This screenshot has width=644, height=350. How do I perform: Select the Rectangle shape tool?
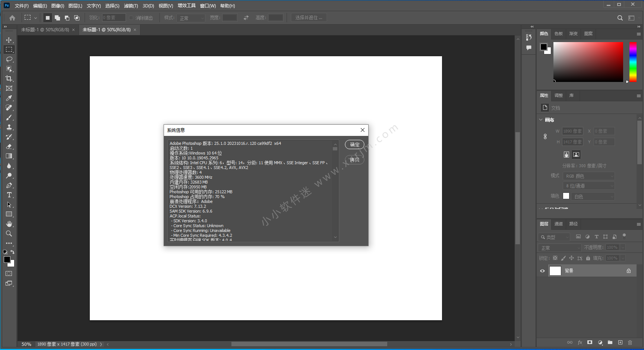(x=9, y=214)
